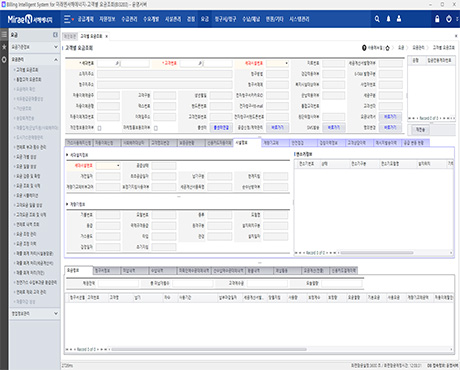Click the padlock lock-screen icon
This screenshot has height=370, width=460.
pyautogui.click(x=437, y=19)
